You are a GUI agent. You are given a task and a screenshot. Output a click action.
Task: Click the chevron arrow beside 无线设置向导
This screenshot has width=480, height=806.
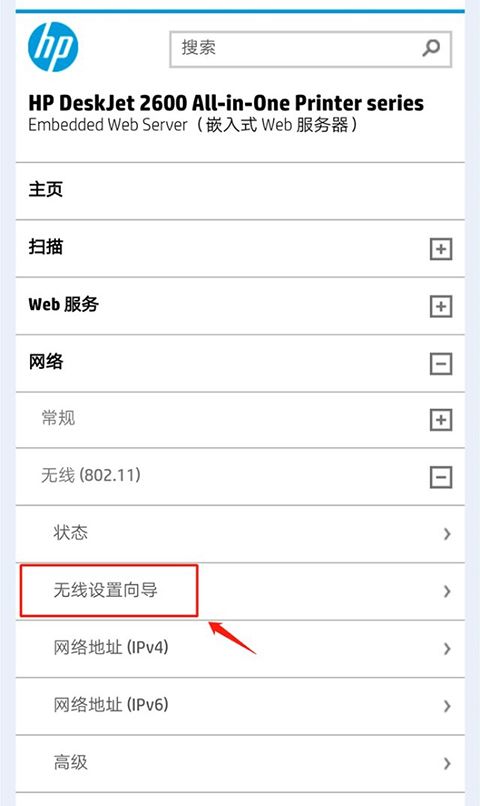click(447, 592)
